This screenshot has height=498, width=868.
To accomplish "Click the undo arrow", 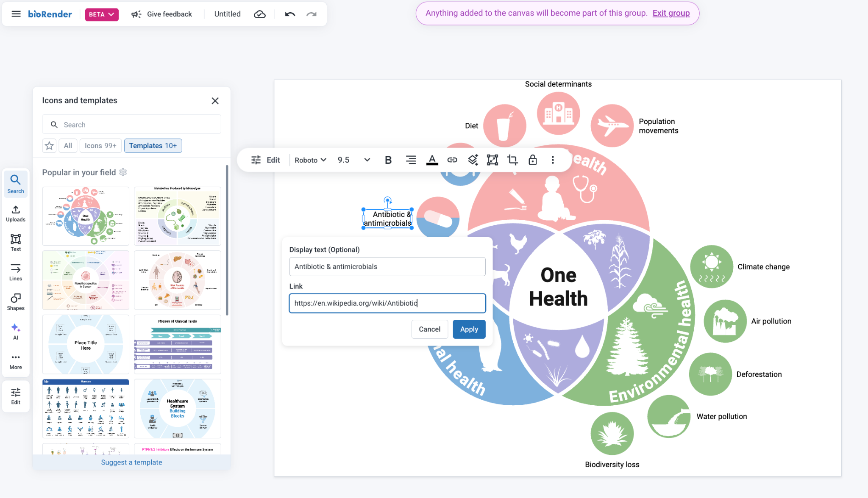I will pyautogui.click(x=290, y=14).
